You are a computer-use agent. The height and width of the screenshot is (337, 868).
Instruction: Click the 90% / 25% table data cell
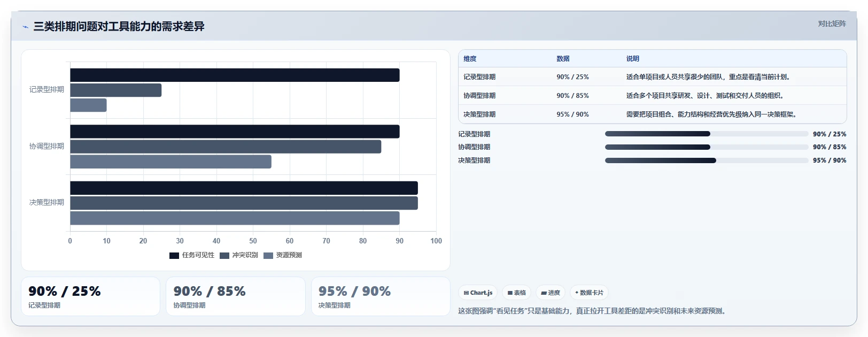pos(572,77)
